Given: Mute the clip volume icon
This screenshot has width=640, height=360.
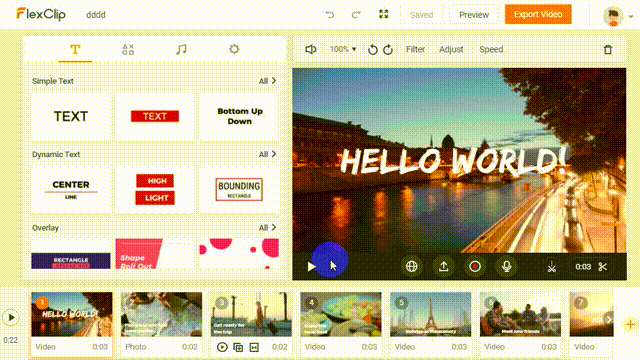Looking at the screenshot, I should tap(311, 49).
